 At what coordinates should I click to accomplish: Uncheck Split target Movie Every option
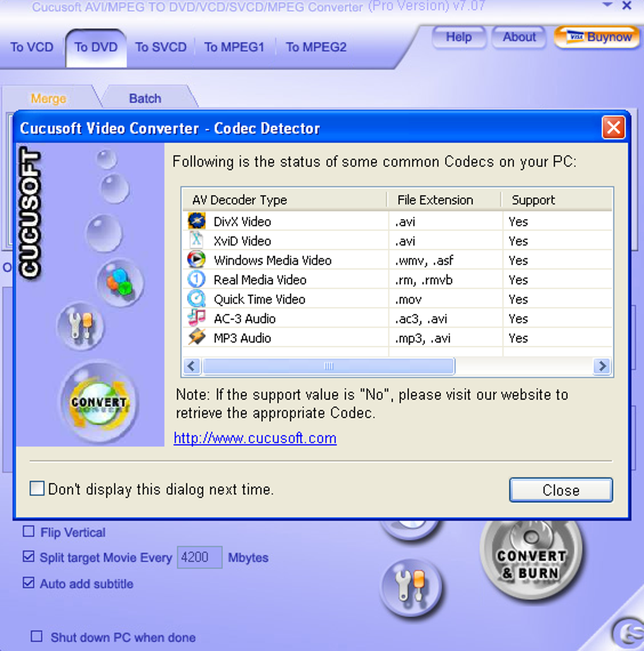click(28, 557)
